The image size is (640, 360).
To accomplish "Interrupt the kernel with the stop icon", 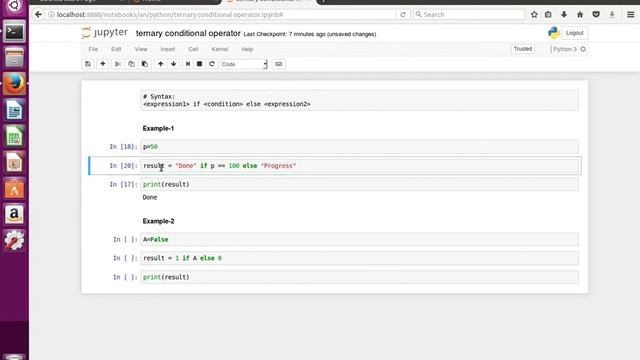I will click(x=200, y=64).
